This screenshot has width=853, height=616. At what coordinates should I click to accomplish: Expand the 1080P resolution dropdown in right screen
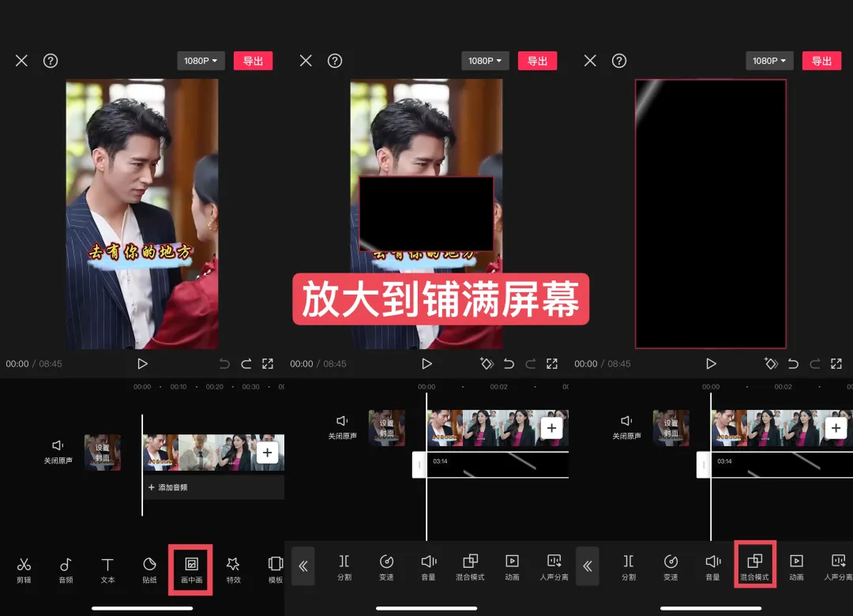click(769, 61)
